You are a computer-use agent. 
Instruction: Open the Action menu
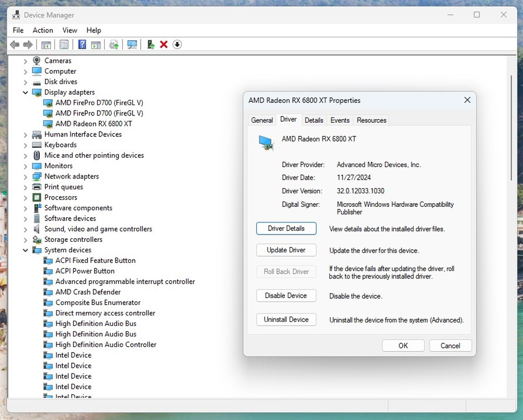pos(43,30)
